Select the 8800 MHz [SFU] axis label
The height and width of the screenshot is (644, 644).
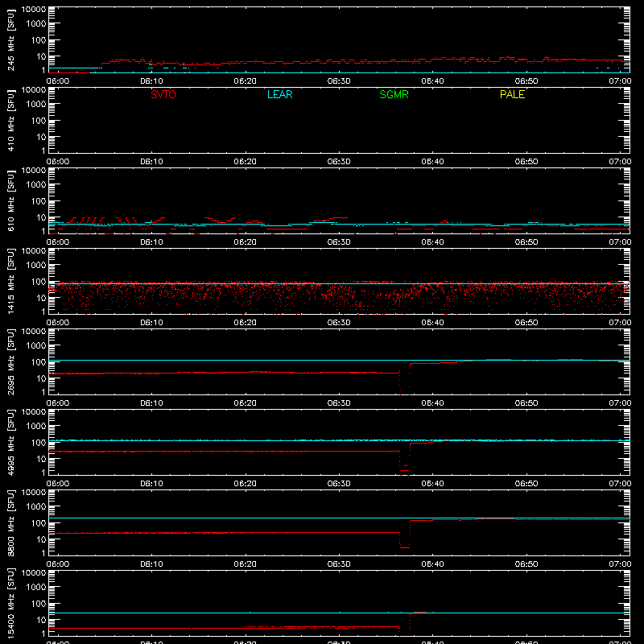(10, 523)
